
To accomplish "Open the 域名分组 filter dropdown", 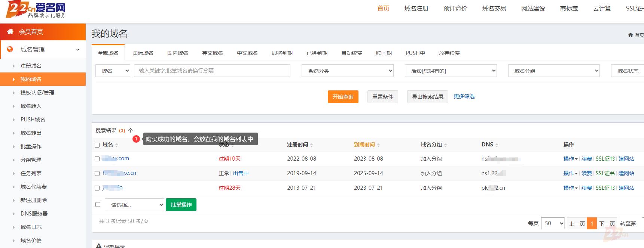I will point(554,71).
